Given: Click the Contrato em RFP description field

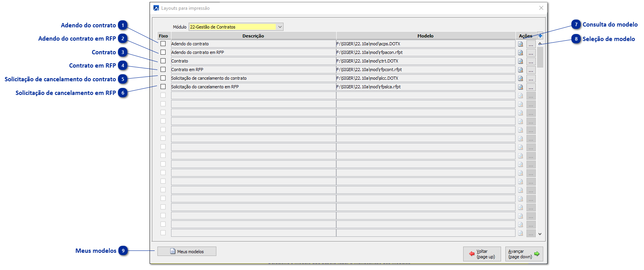Looking at the screenshot, I should [x=253, y=70].
